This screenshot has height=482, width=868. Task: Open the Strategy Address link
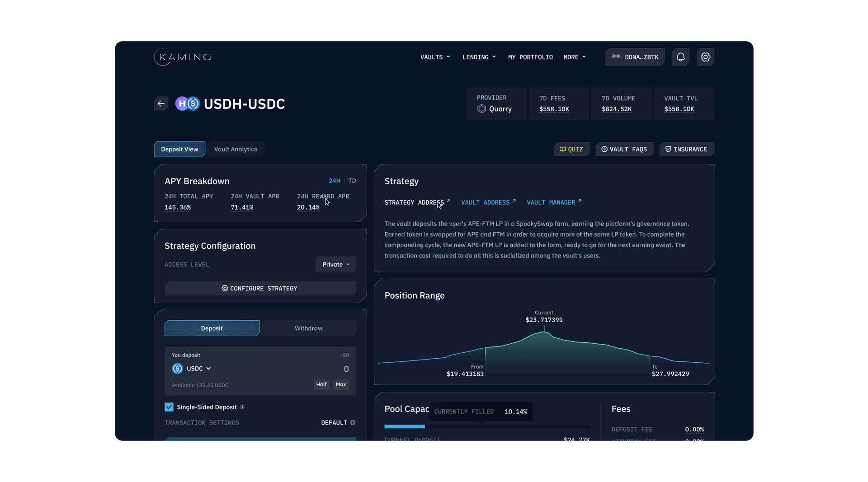(x=417, y=202)
